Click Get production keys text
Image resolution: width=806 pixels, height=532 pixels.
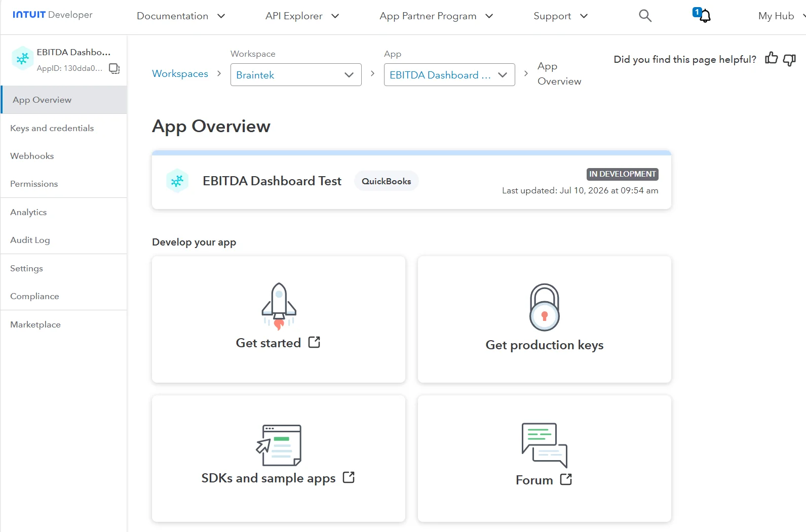coord(545,345)
